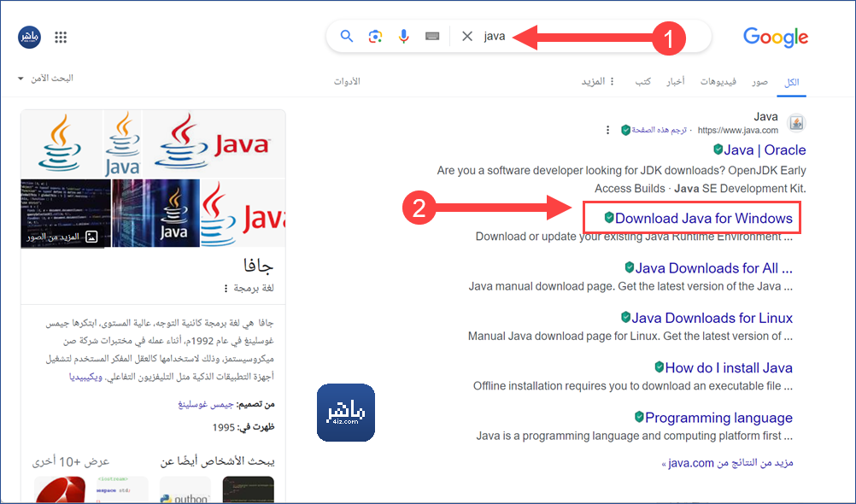Click the 'Java manual download page' snippet text
This screenshot has height=504, width=856.
[x=630, y=287]
